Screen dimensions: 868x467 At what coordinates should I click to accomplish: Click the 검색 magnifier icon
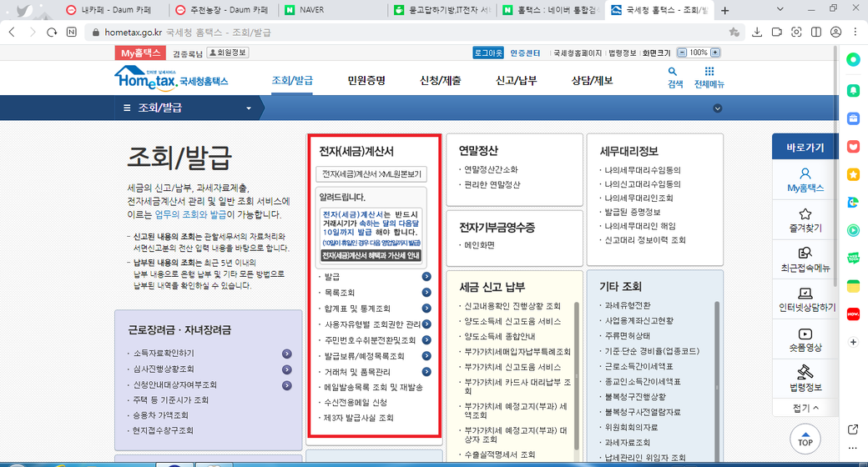[675, 73]
